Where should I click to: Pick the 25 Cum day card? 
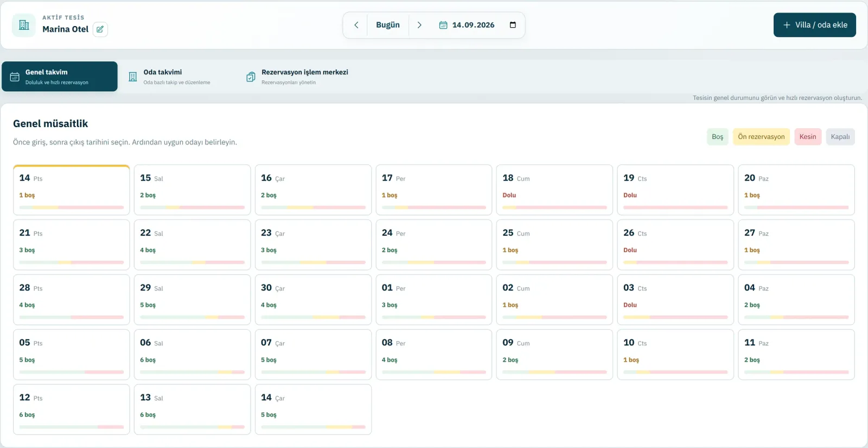coord(554,245)
